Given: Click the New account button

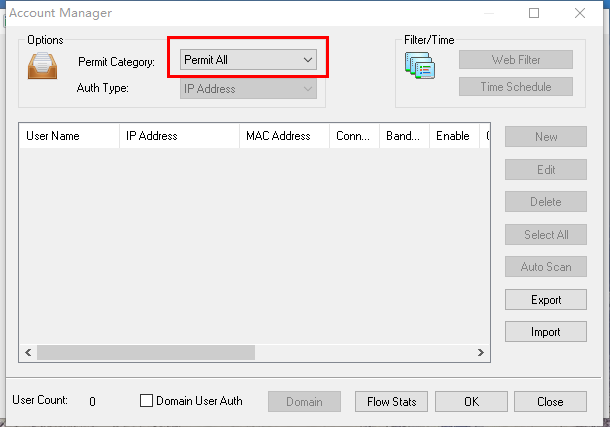Looking at the screenshot, I should tap(546, 137).
